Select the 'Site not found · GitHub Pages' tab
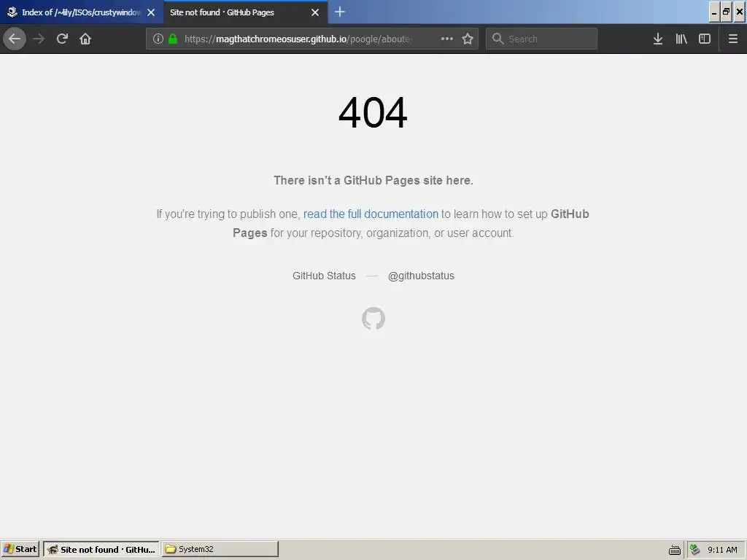 pyautogui.click(x=245, y=12)
